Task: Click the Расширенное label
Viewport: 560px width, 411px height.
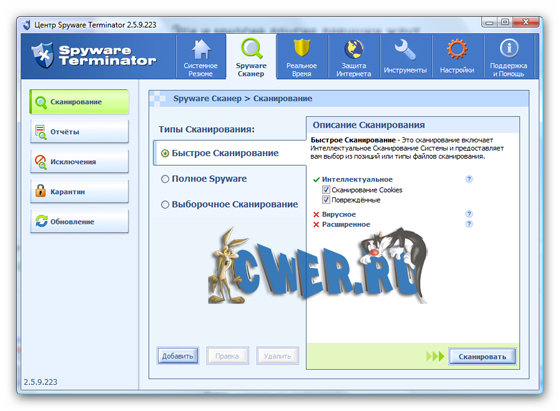Action: click(x=346, y=224)
